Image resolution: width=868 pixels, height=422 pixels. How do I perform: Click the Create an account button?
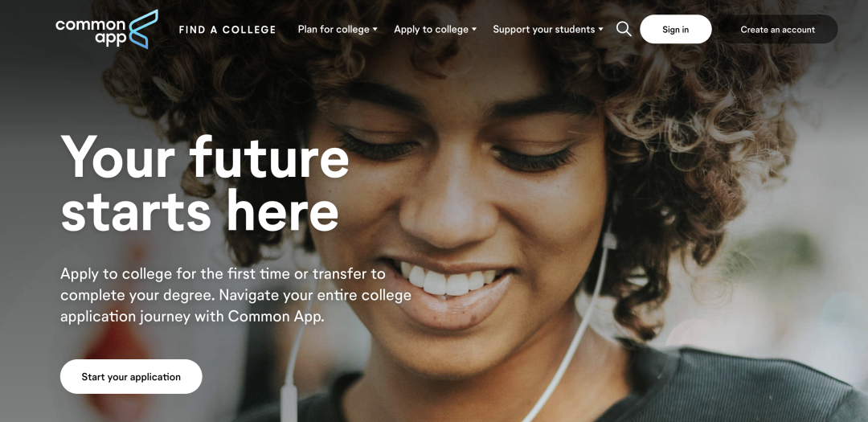[777, 30]
